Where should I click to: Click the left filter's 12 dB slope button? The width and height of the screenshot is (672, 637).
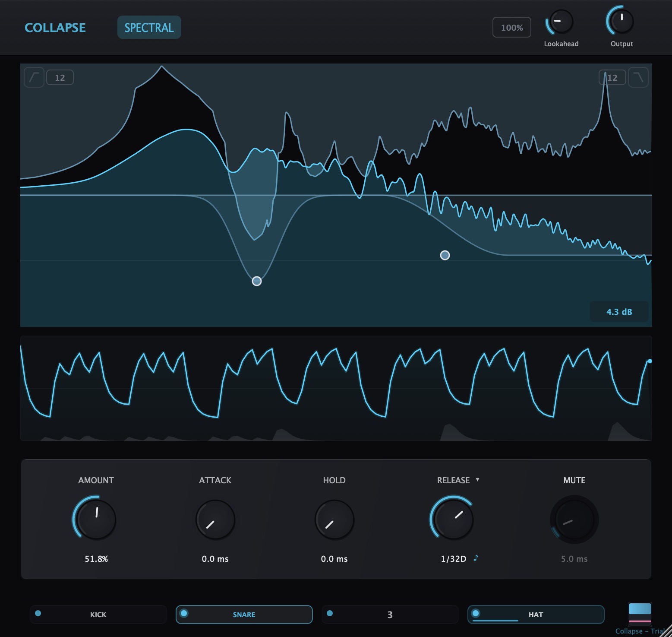(x=60, y=77)
